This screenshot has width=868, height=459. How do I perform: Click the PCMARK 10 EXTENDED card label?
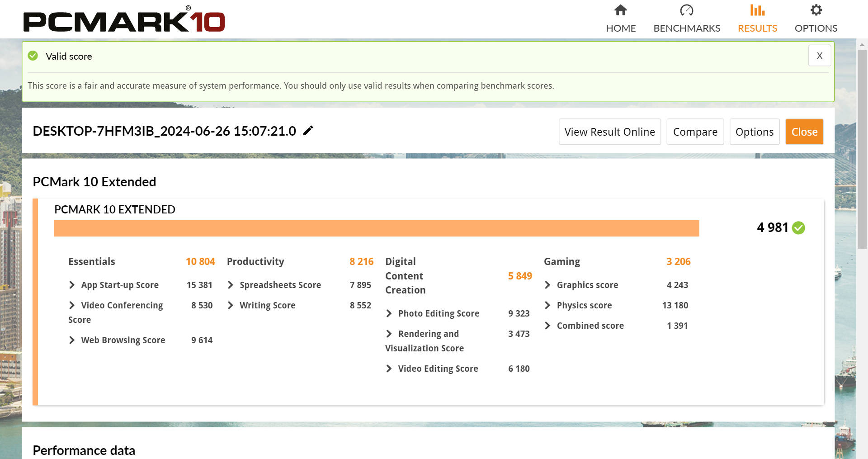[x=114, y=209]
